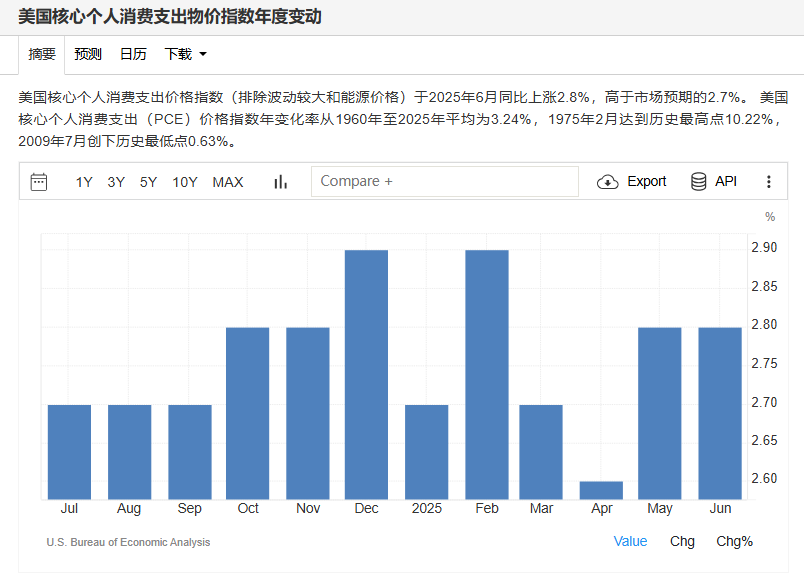Viewport: 804px width, 588px height.
Task: Select the MAX time range
Action: click(x=228, y=182)
